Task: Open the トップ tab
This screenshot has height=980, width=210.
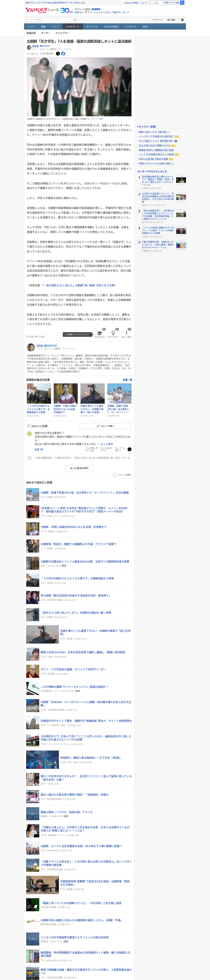Action: tap(31, 27)
